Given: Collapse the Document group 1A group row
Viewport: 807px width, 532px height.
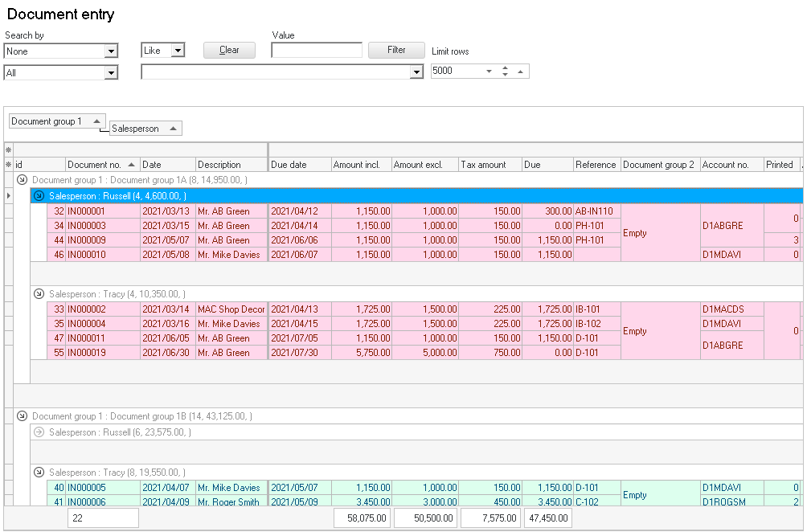Looking at the screenshot, I should pos(22,180).
